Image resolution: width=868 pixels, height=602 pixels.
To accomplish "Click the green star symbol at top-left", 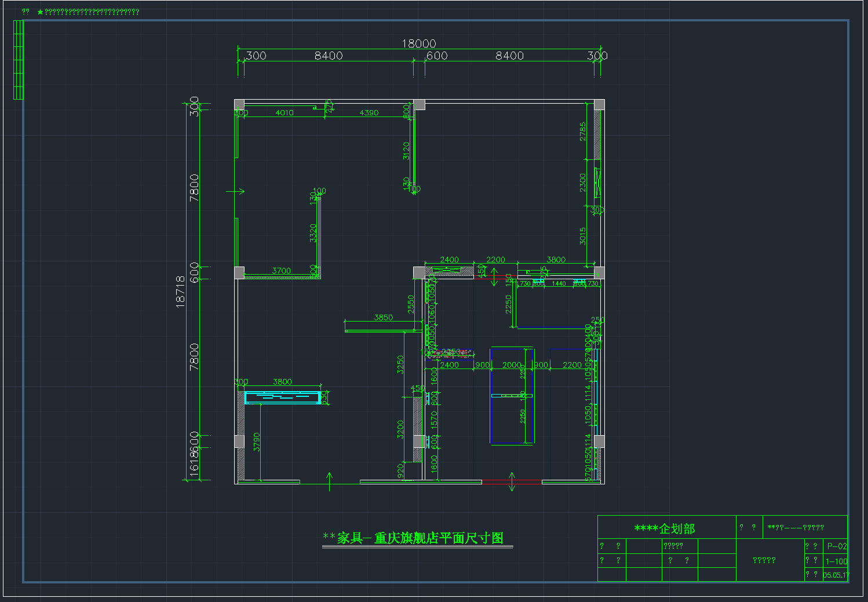I will click(40, 12).
